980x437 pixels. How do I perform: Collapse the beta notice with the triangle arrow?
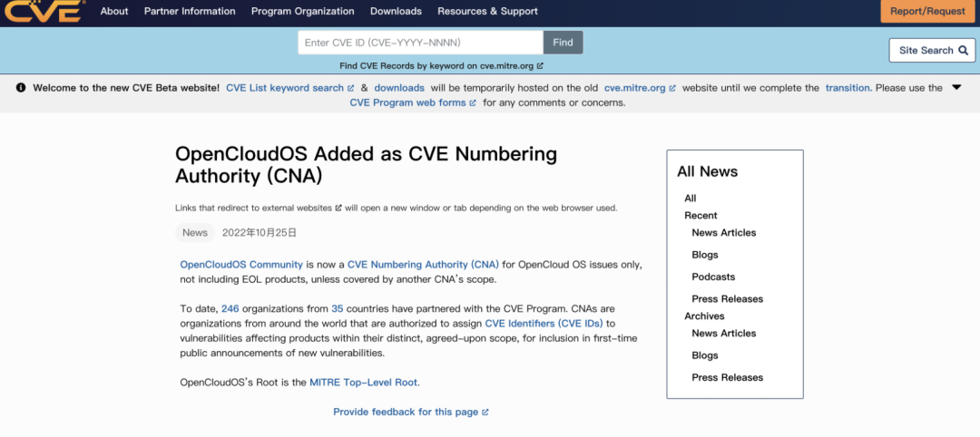coord(956,87)
